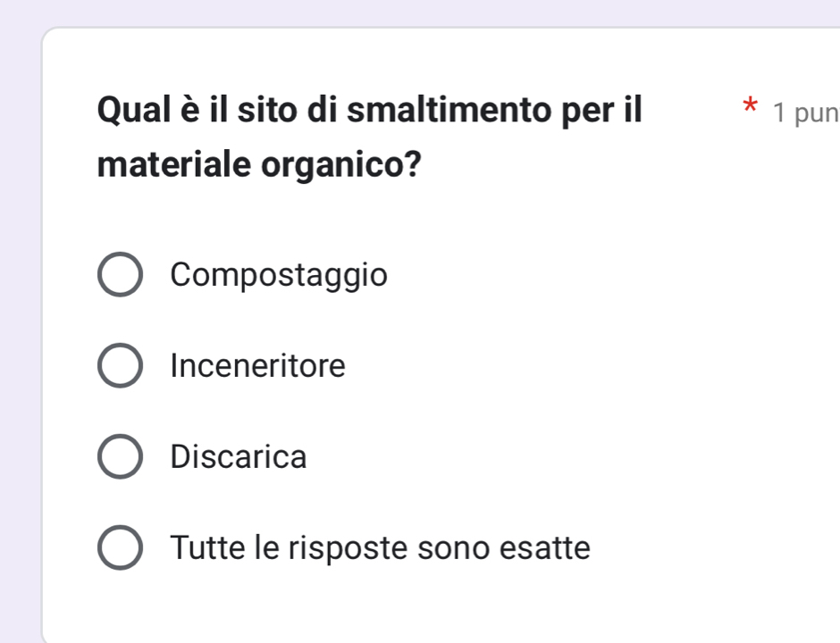Click the materiale organico? heading line

(x=259, y=165)
